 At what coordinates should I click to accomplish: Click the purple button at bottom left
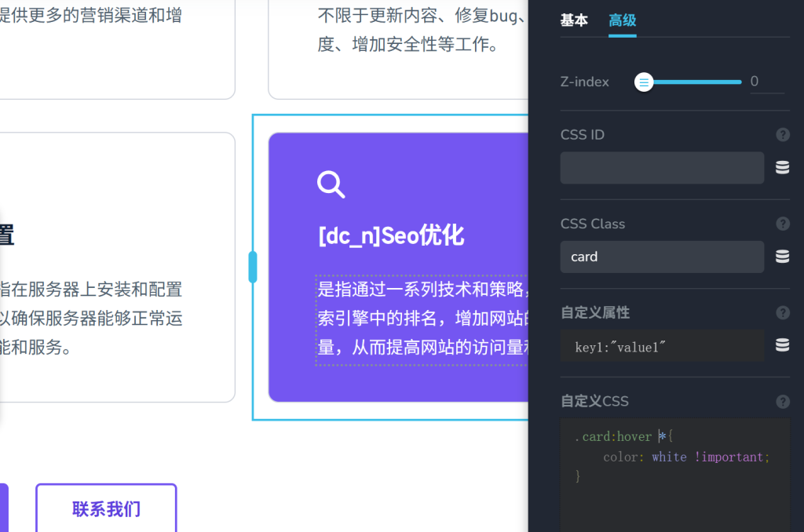[x=5, y=509]
